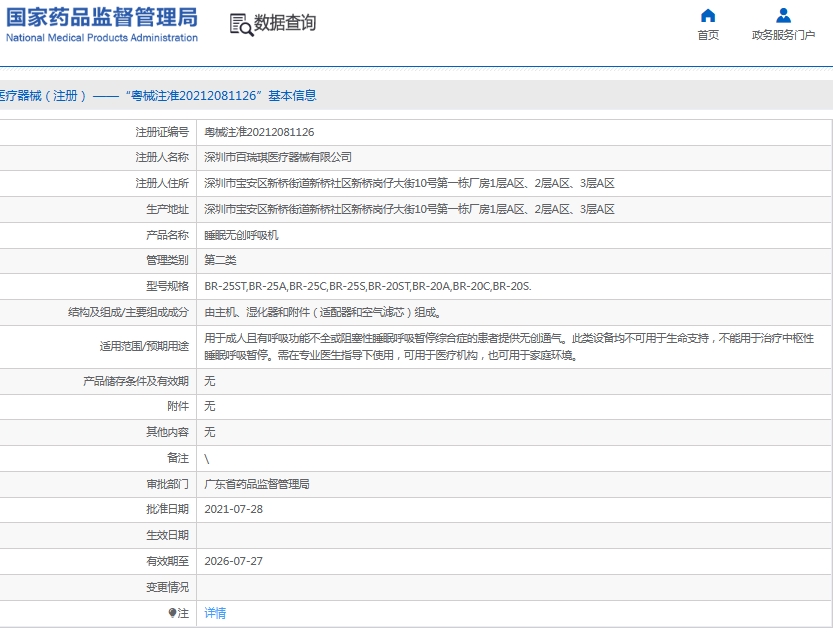The image size is (833, 636).
Task: Click the house glyph above 首页
Action: (707, 14)
